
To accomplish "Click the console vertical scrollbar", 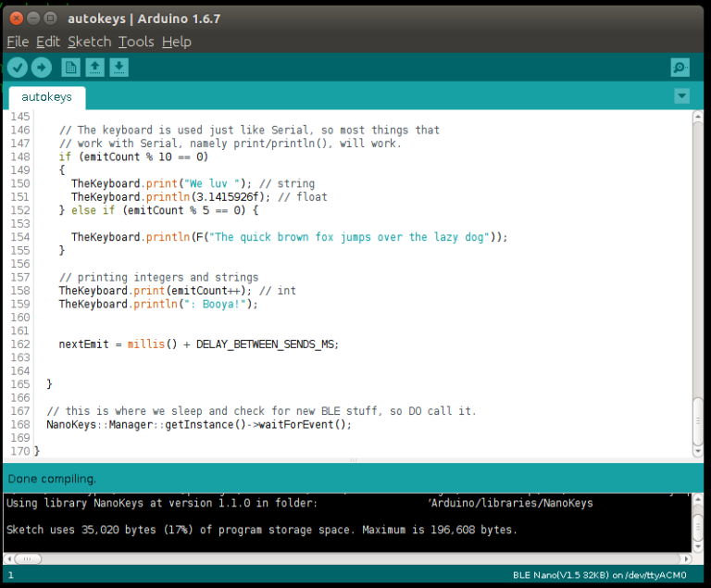I will pos(698,523).
